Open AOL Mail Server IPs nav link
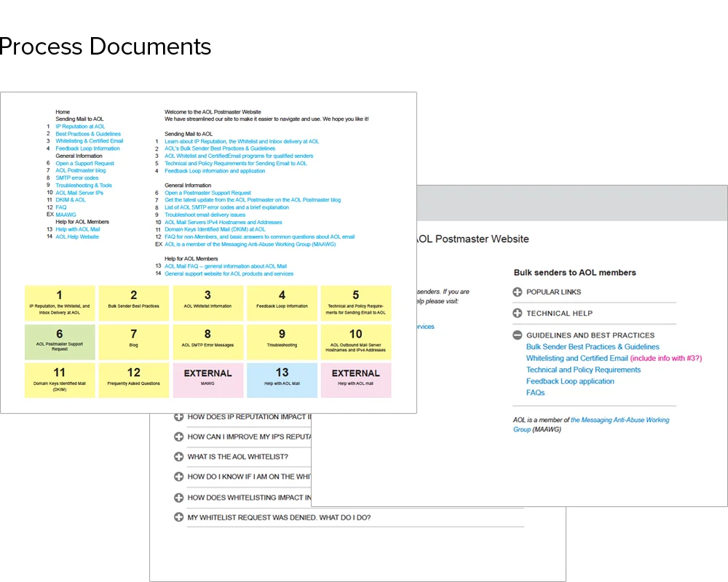The height and width of the screenshot is (582, 728). pos(79,193)
